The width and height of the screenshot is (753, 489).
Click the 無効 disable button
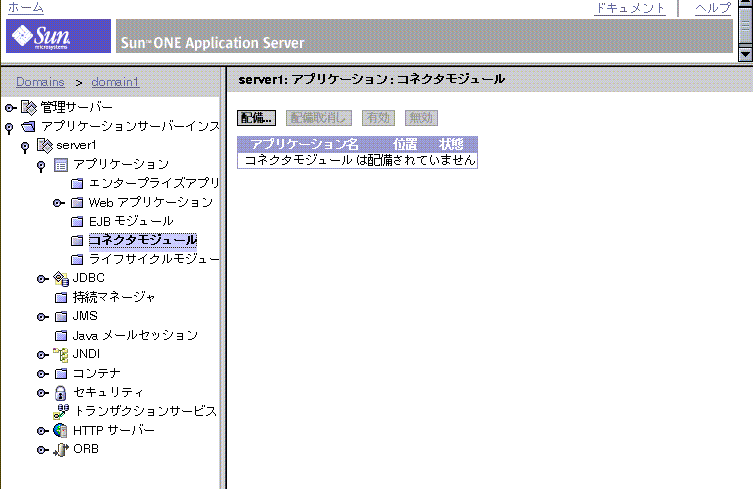421,118
